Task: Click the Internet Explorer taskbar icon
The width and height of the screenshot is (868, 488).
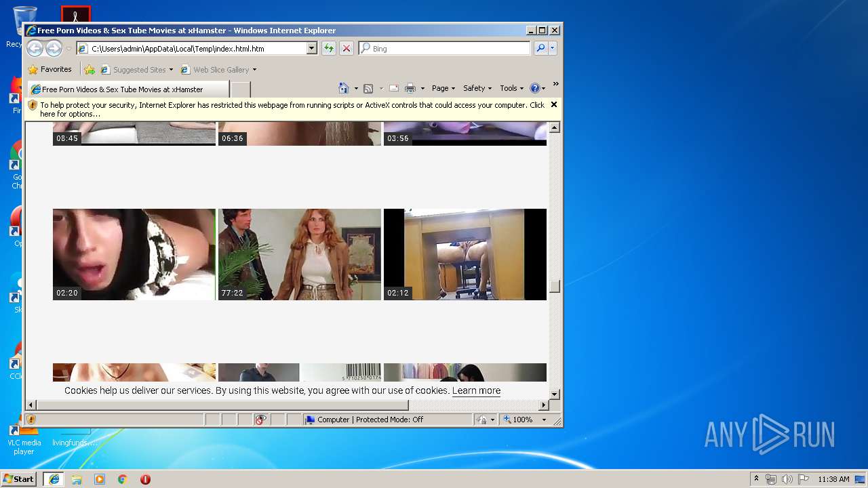Action: [54, 479]
